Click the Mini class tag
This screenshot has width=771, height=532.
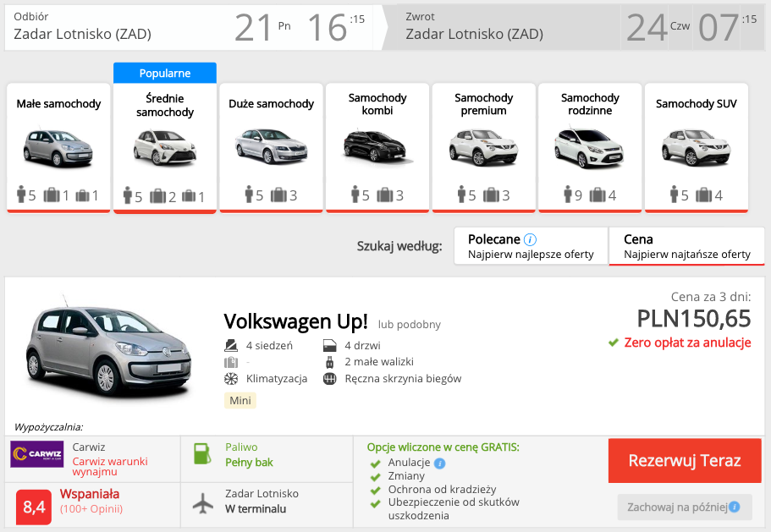point(240,400)
